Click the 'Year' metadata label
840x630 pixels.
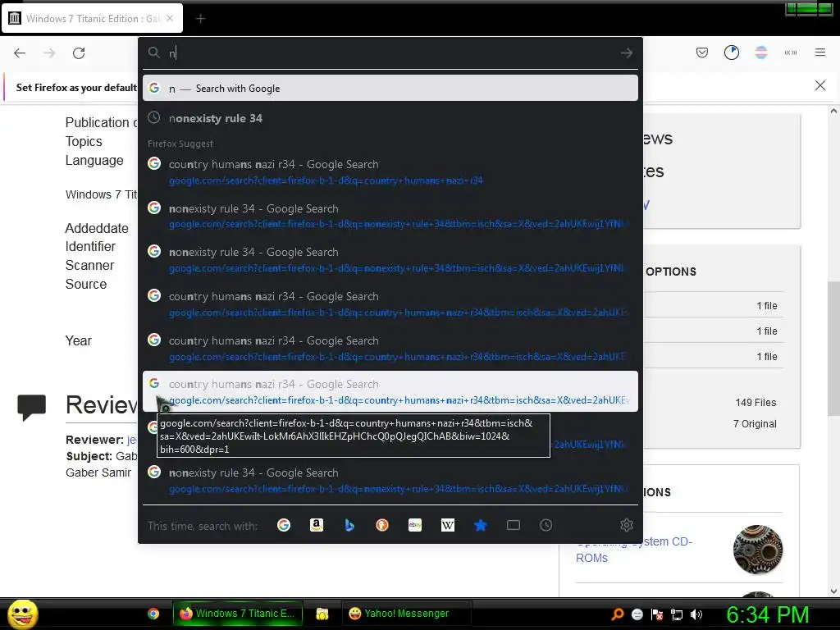[78, 340]
